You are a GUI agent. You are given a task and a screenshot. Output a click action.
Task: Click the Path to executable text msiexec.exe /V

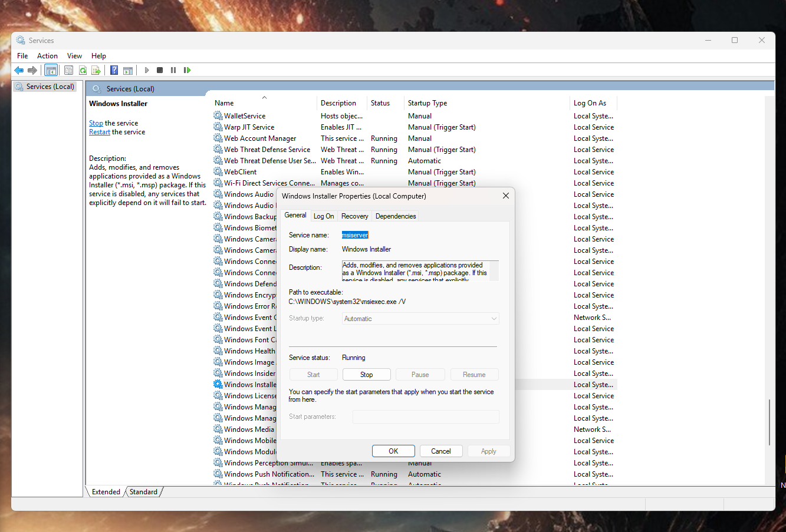point(347,302)
